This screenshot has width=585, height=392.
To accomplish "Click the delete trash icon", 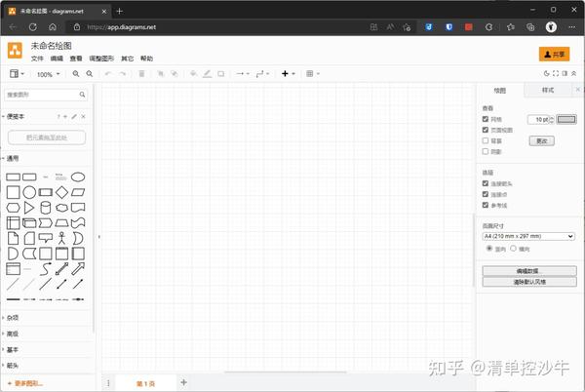I will [141, 74].
